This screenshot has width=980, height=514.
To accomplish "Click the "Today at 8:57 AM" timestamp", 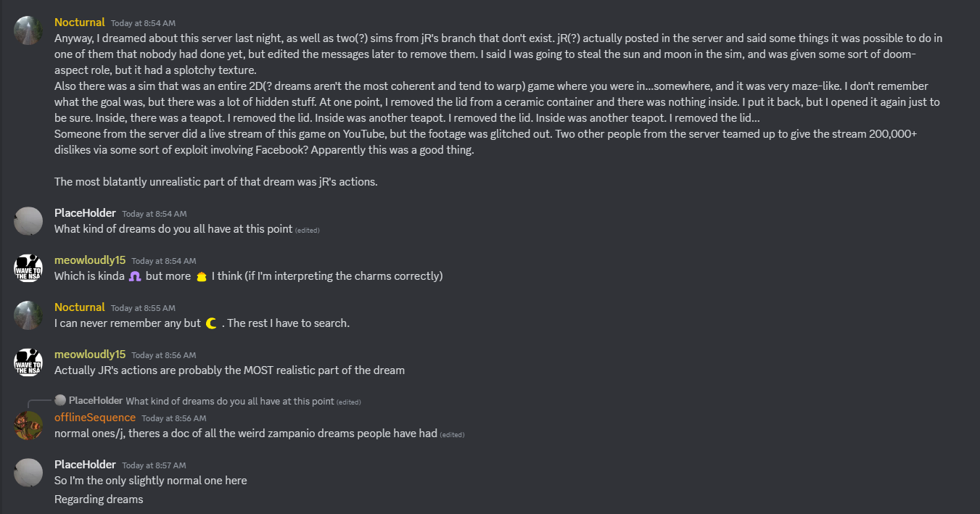I will pyautogui.click(x=154, y=465).
